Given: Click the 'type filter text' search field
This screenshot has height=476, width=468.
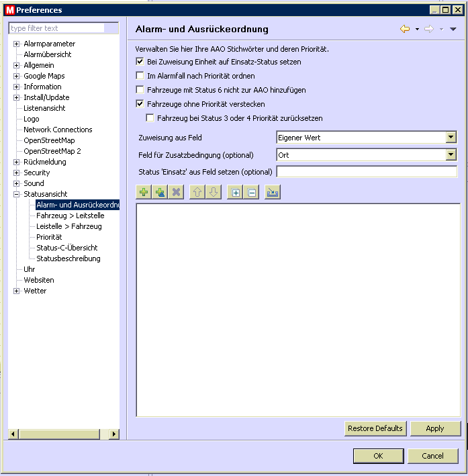Looking at the screenshot, I should tap(57, 28).
